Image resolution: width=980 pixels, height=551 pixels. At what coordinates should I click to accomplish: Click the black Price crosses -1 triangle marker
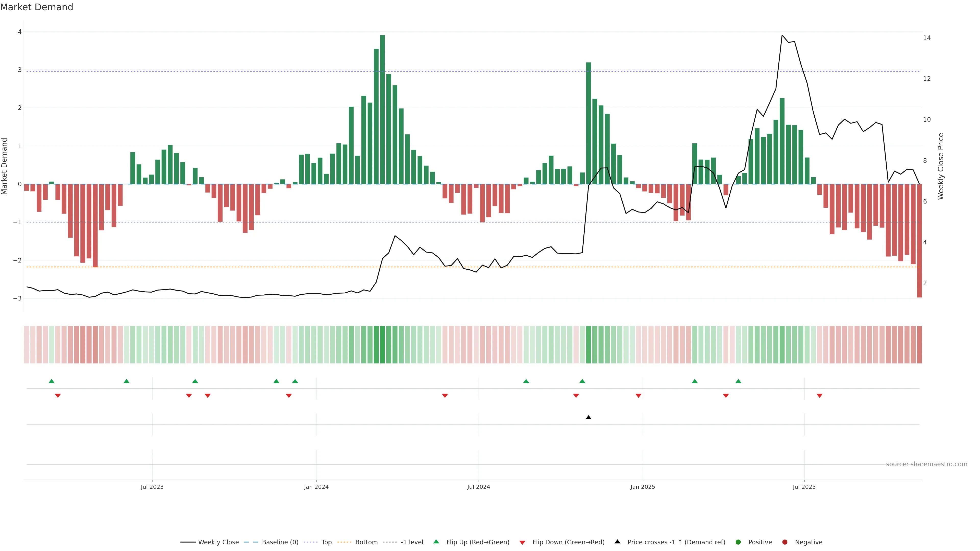(588, 418)
